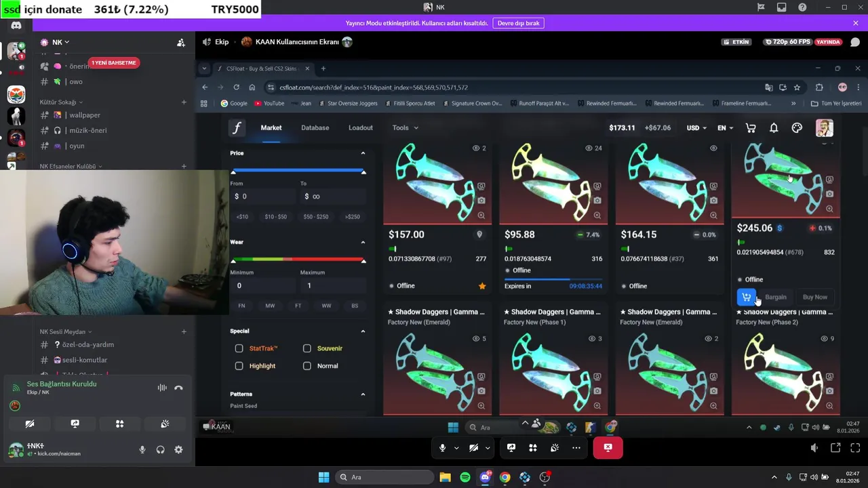The image size is (868, 488).
Task: Disable streamer mode via Devre dışı bırak
Action: pyautogui.click(x=519, y=23)
